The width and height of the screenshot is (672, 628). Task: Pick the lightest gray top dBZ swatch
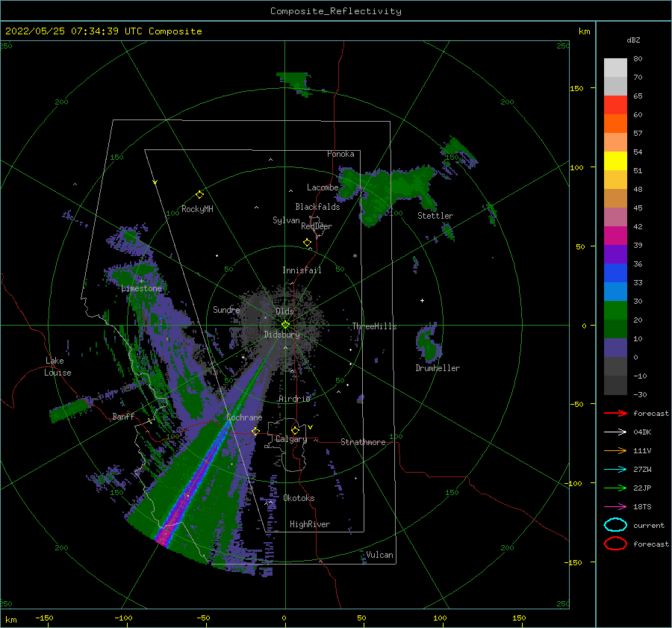615,68
